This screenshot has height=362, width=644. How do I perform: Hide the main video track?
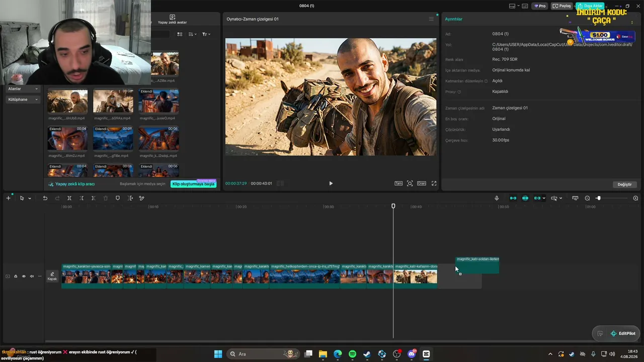click(24, 276)
